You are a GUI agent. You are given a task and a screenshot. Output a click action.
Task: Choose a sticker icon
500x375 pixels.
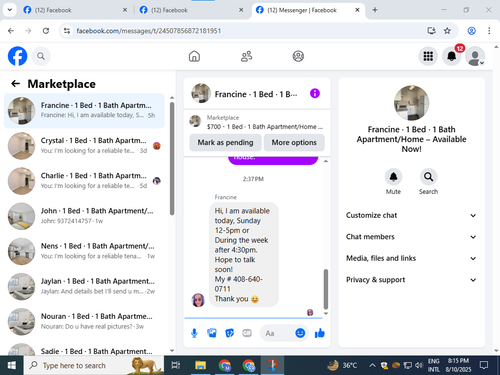pyautogui.click(x=230, y=333)
